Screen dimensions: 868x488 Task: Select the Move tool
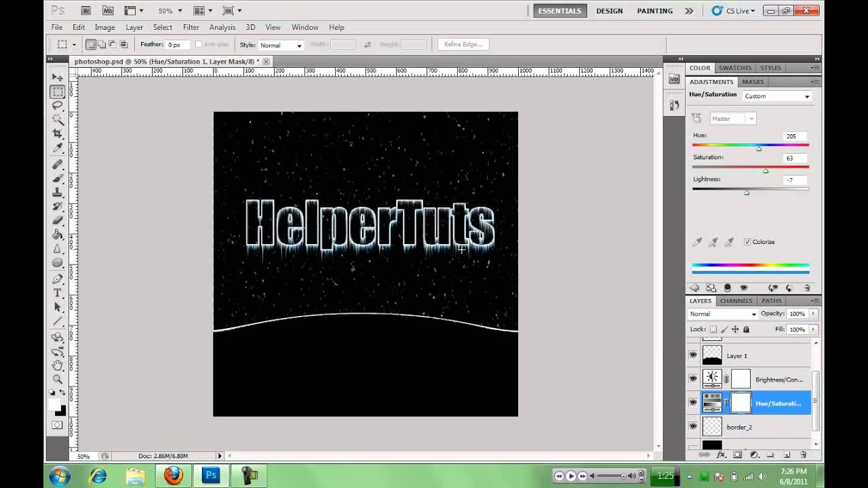pyautogui.click(x=58, y=77)
